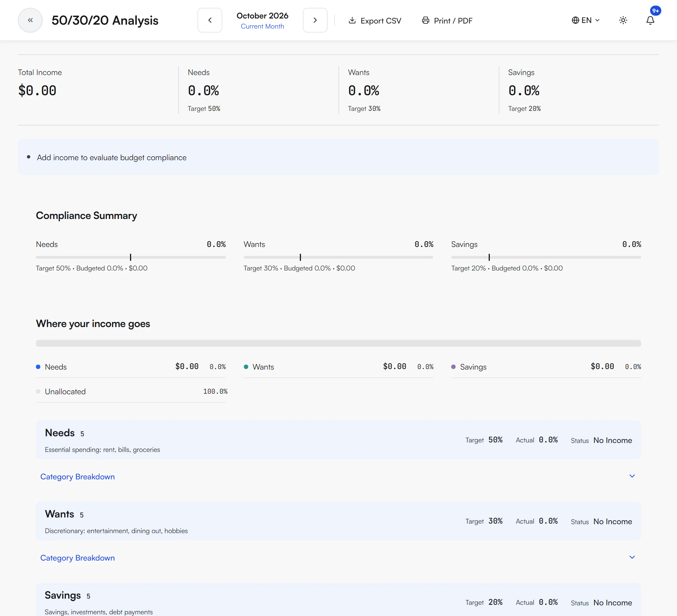Click the globe language icon
Screen dimensions: 677x616
pyautogui.click(x=575, y=20)
